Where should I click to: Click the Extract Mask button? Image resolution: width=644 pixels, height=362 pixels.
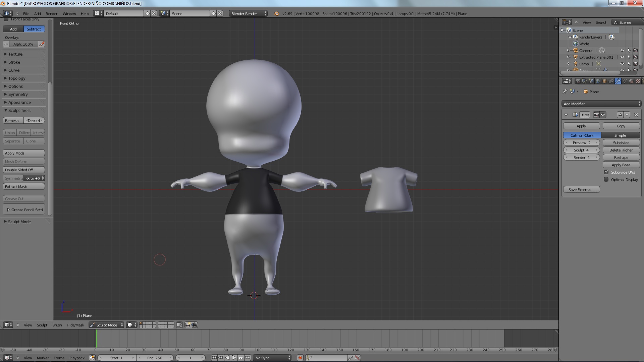click(23, 187)
